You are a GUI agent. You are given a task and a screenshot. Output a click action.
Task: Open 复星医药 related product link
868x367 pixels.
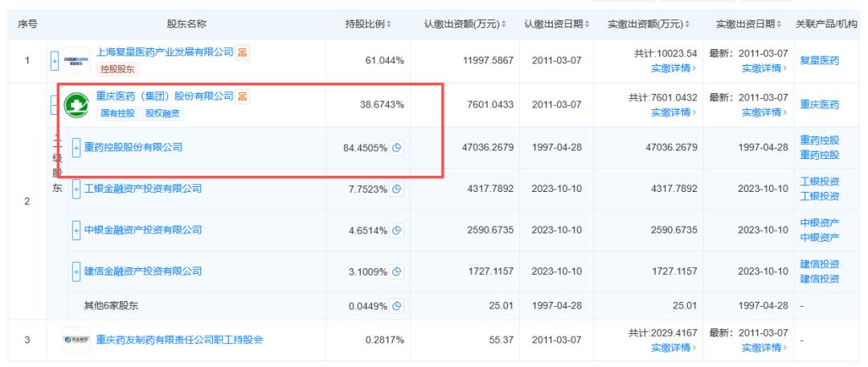[820, 60]
